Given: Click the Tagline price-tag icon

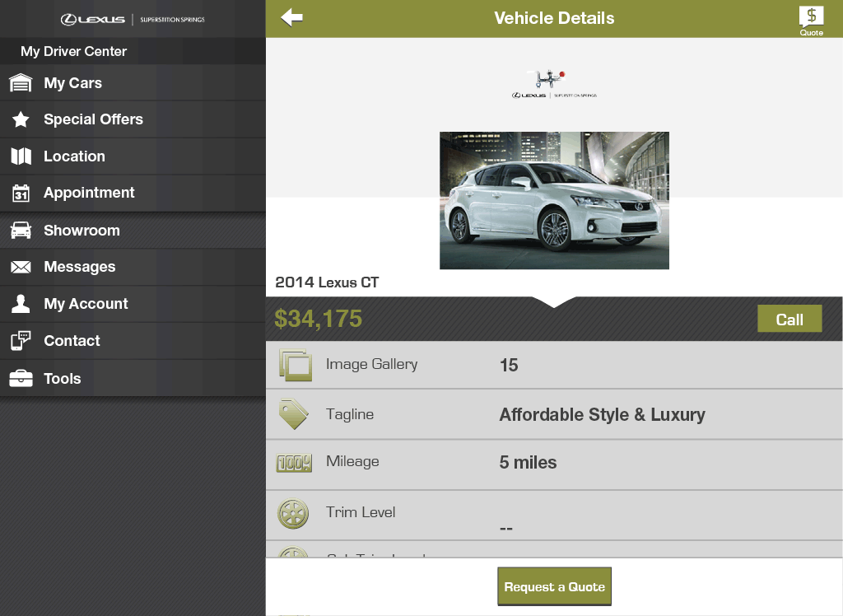Looking at the screenshot, I should click(294, 414).
